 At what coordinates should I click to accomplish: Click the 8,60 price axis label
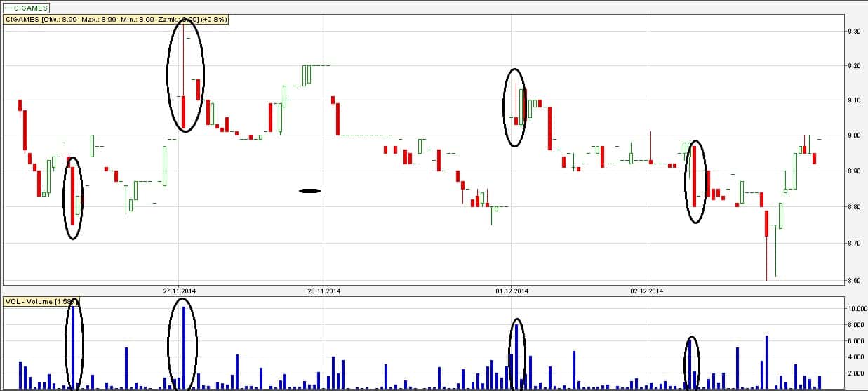click(x=854, y=281)
